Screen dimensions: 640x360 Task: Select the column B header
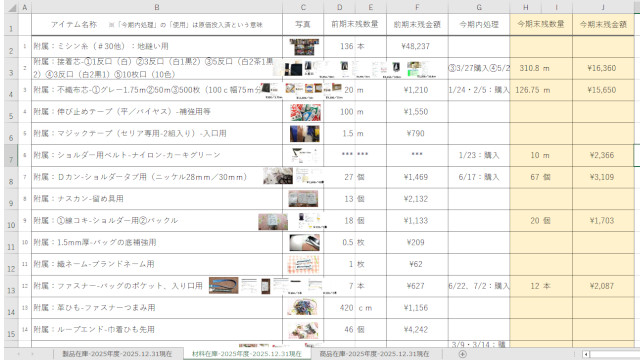pyautogui.click(x=157, y=7)
